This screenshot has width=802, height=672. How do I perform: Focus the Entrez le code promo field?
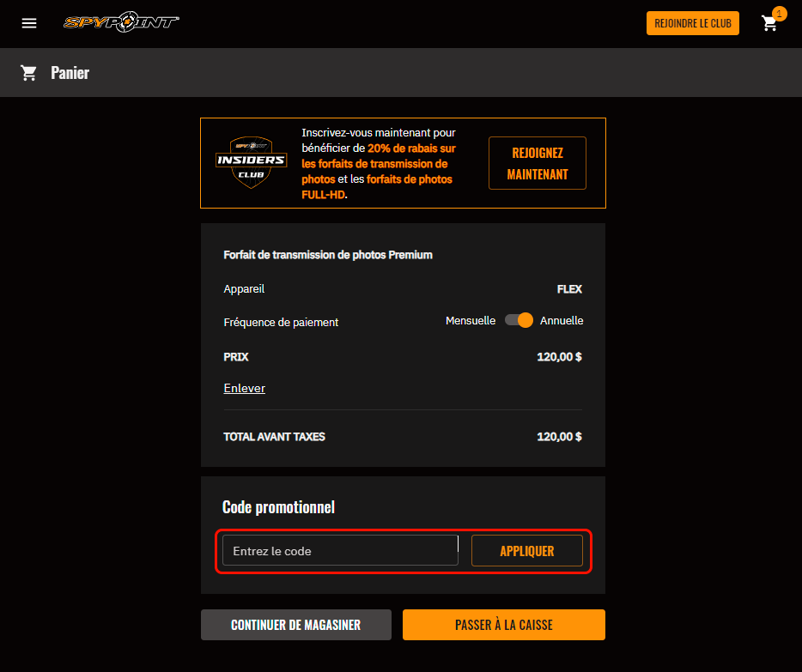click(340, 550)
